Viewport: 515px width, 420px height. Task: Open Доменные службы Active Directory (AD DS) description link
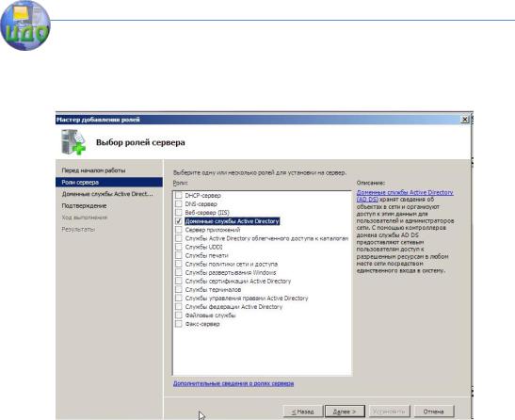(x=405, y=196)
